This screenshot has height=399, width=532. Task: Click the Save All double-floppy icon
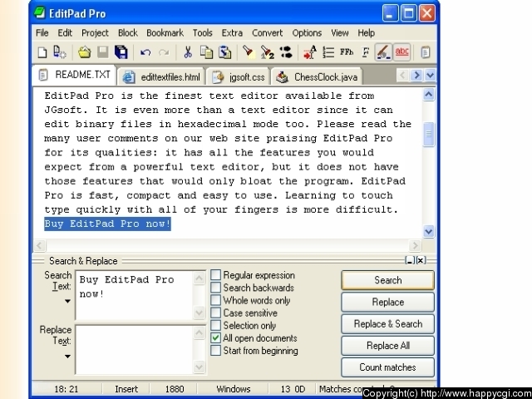click(121, 52)
